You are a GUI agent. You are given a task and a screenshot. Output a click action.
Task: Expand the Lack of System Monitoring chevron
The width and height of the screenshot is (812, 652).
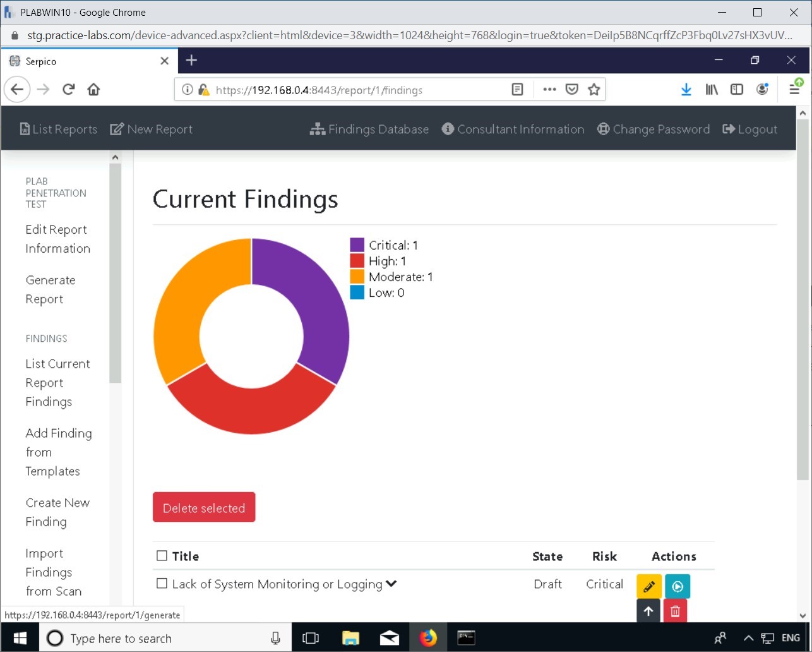coord(391,584)
